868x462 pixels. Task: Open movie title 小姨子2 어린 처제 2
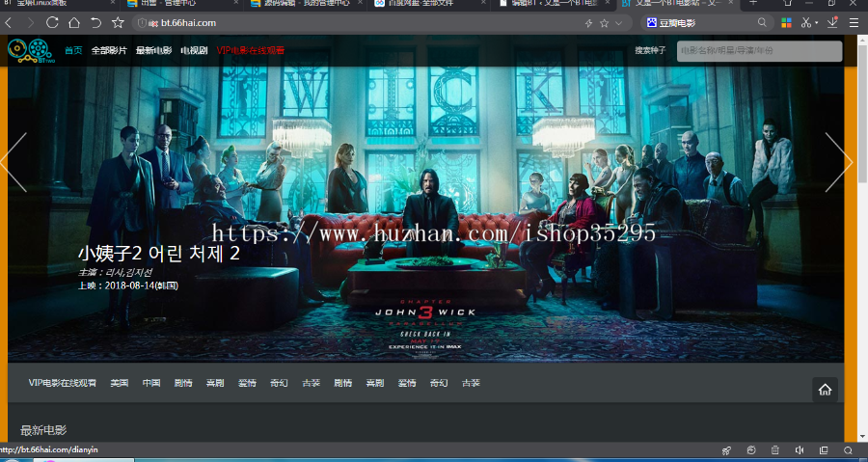(159, 254)
